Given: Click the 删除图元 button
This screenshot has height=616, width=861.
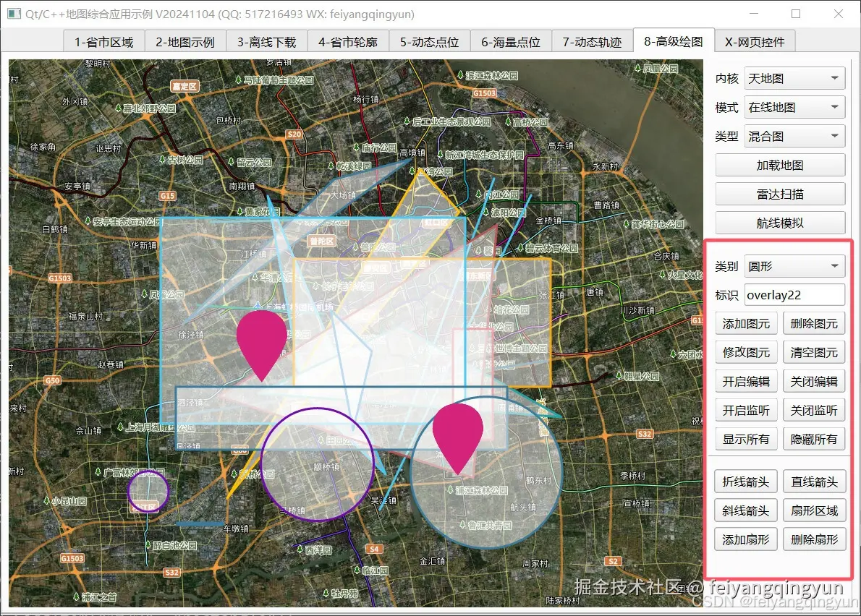Looking at the screenshot, I should [x=814, y=324].
